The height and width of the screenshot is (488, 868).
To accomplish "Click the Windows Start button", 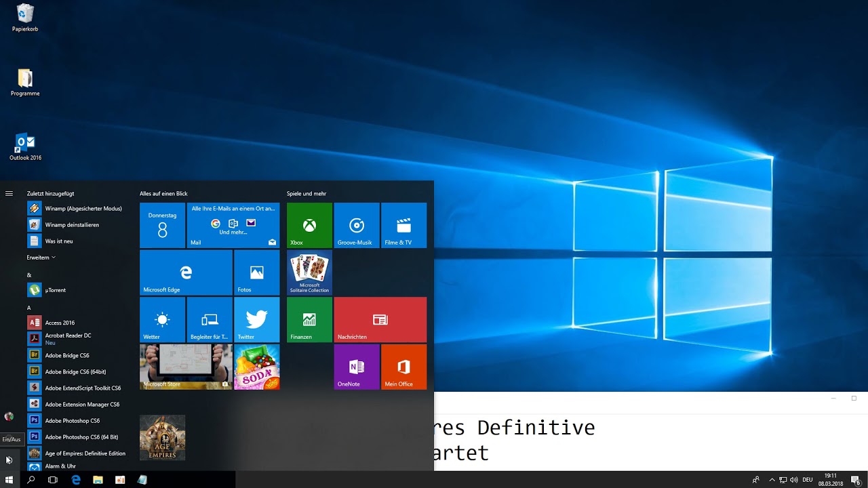I will point(9,480).
